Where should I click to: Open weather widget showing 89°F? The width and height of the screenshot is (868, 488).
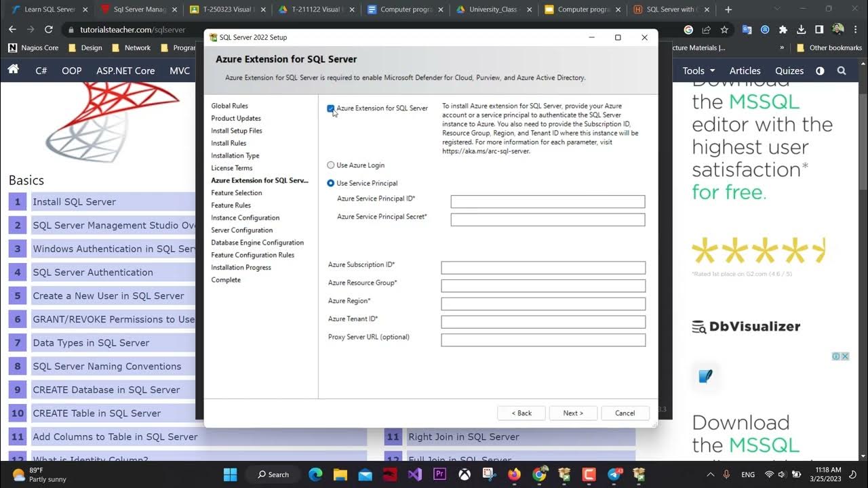(x=39, y=474)
